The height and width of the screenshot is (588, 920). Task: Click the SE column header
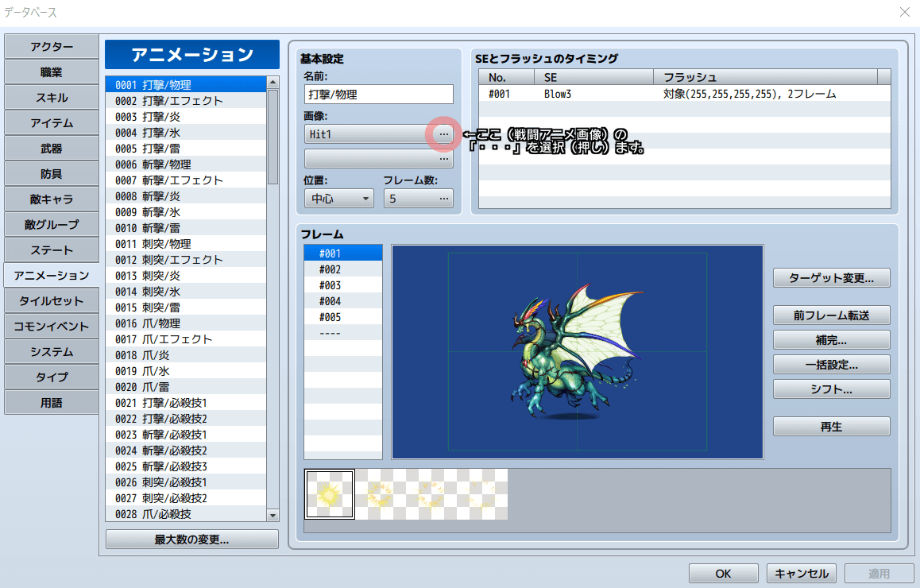point(593,77)
